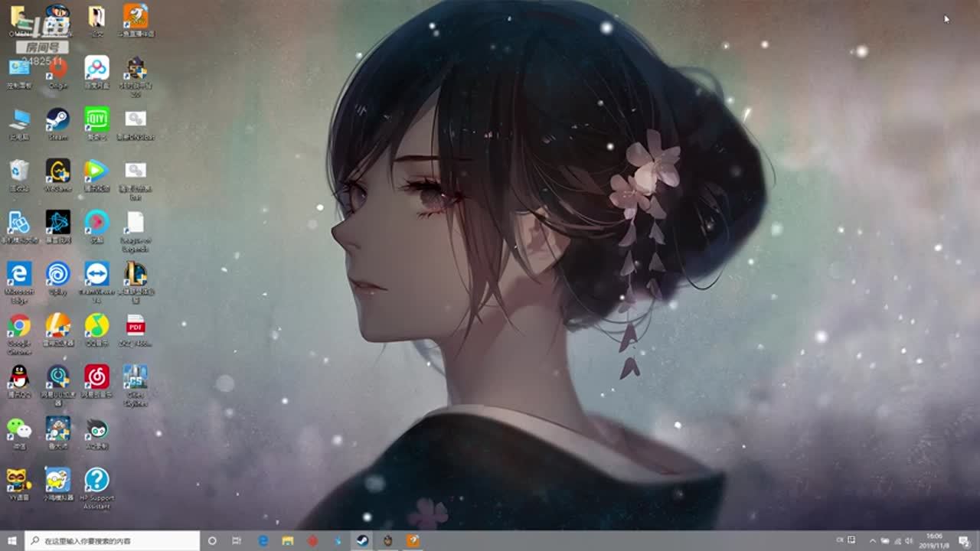Open the Action Center notifications
980x551 pixels.
[x=964, y=541]
